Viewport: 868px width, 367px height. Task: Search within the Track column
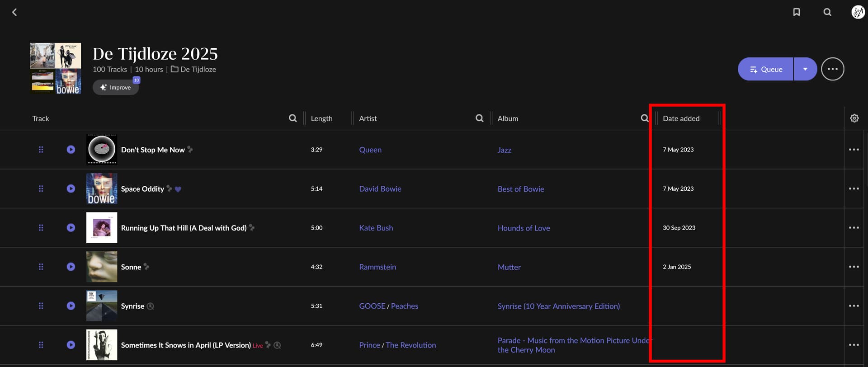pos(293,118)
